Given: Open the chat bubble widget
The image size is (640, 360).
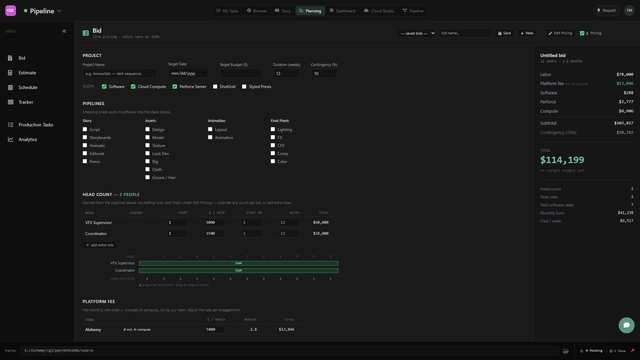Looking at the screenshot, I should click(x=627, y=325).
